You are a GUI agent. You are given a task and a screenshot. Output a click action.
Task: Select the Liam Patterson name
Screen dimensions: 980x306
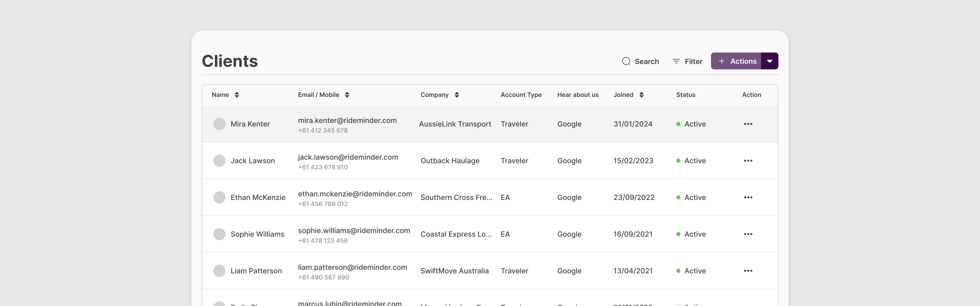[256, 271]
